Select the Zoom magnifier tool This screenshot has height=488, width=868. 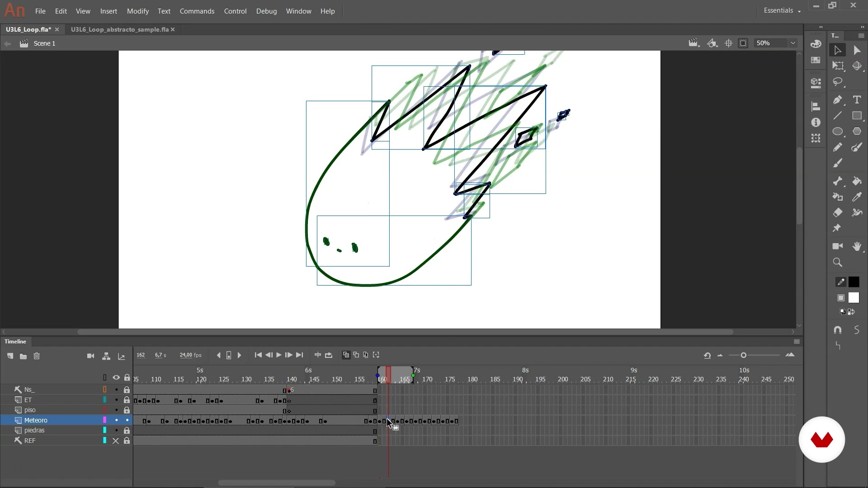(x=838, y=263)
